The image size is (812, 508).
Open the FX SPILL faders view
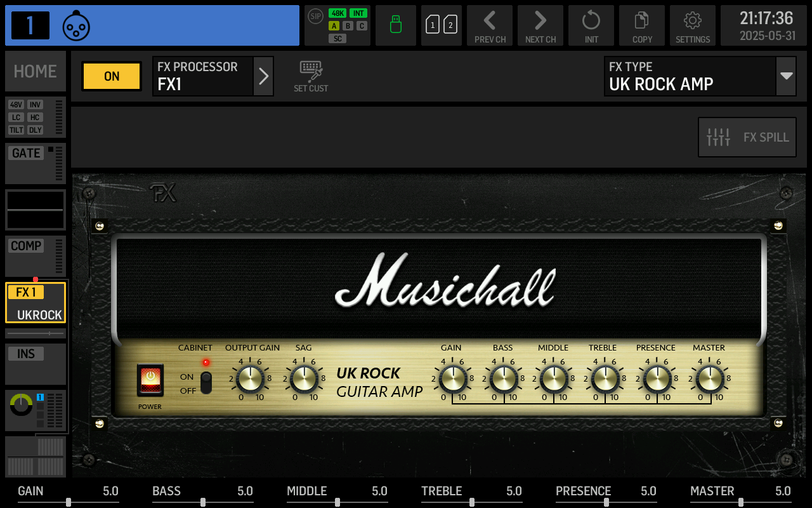coord(747,137)
